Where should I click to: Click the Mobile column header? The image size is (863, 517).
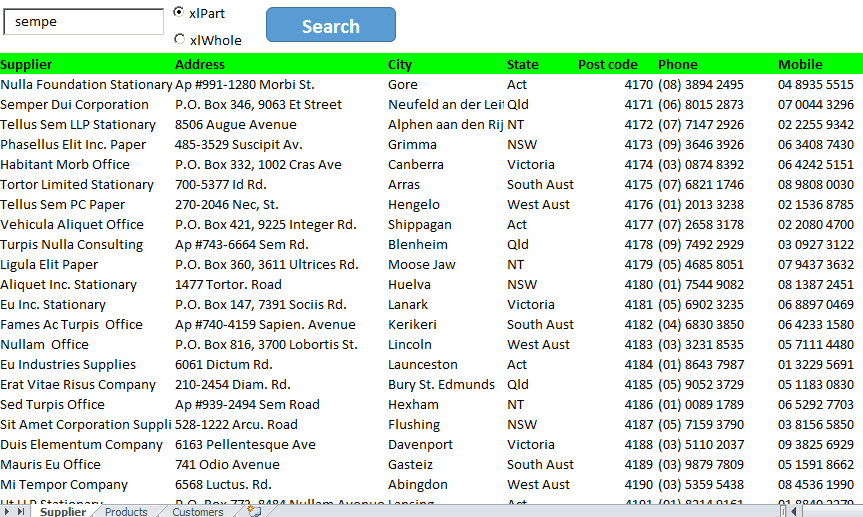click(x=800, y=64)
